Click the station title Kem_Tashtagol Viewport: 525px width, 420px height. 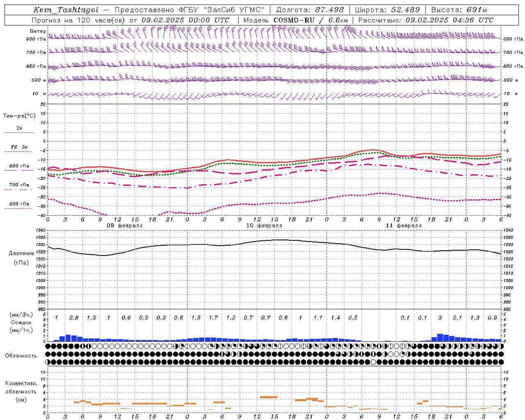pyautogui.click(x=66, y=10)
